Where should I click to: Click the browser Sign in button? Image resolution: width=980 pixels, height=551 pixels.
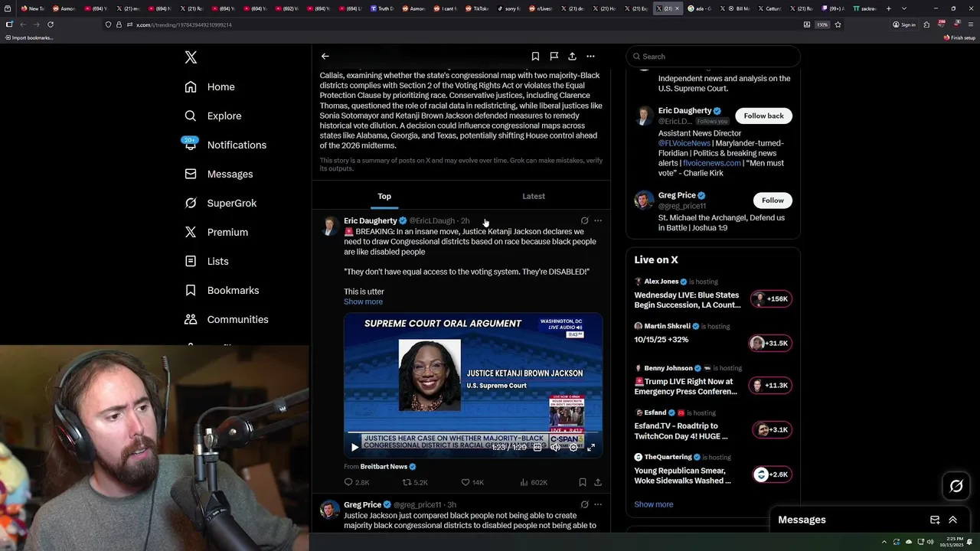click(x=904, y=24)
